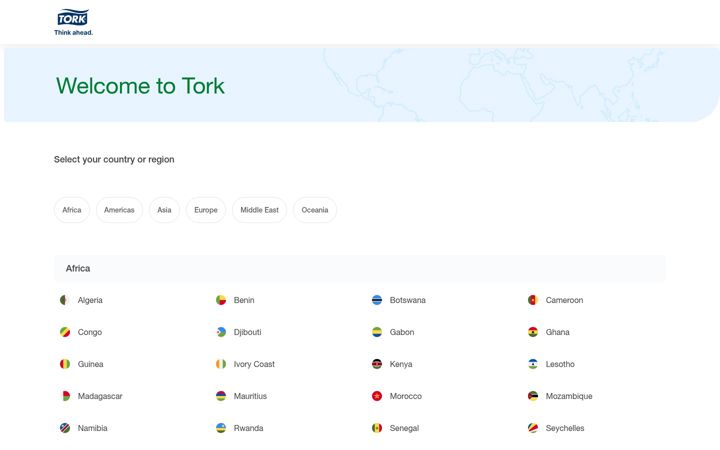The width and height of the screenshot is (720, 450).
Task: Click the Mauritius flag icon
Action: [x=221, y=396]
